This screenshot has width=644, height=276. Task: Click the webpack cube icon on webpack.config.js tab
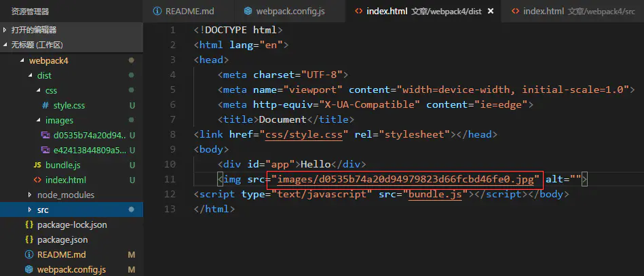[x=248, y=12]
